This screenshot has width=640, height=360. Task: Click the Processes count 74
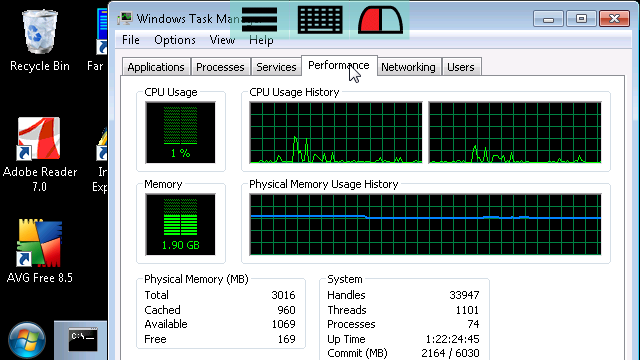473,324
